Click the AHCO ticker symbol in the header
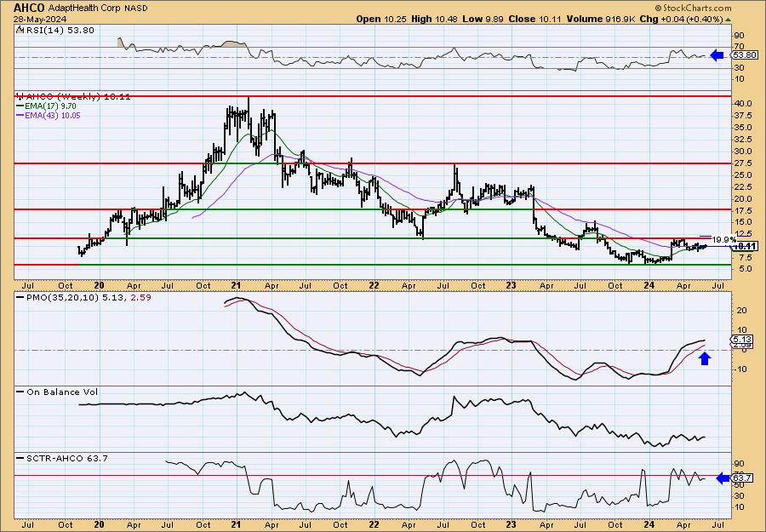 30,8
